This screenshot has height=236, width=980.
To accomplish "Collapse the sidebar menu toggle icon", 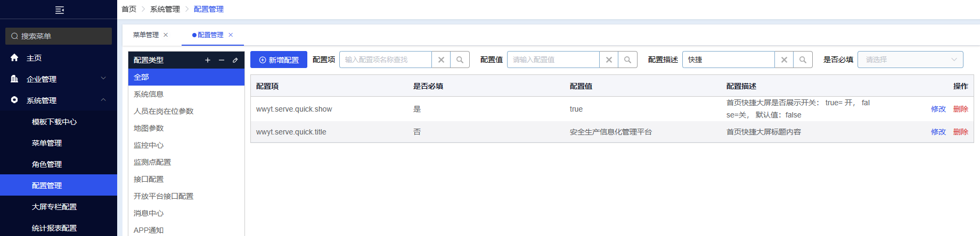I will point(60,10).
